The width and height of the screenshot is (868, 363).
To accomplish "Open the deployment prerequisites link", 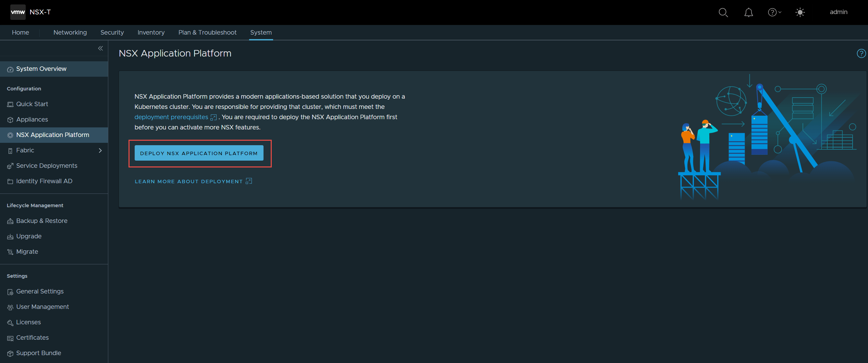I will tap(171, 117).
